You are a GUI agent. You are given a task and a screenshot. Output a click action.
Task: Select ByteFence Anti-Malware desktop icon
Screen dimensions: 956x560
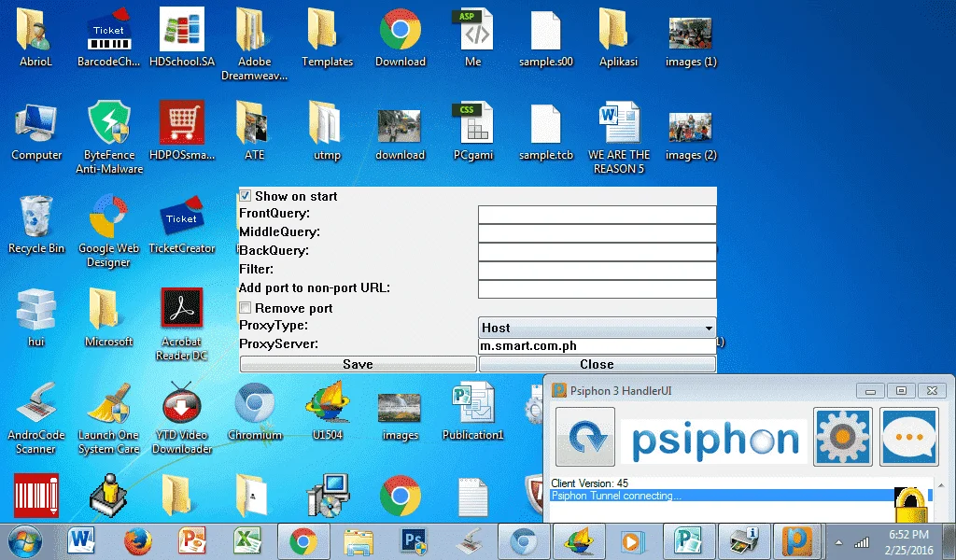(x=109, y=138)
